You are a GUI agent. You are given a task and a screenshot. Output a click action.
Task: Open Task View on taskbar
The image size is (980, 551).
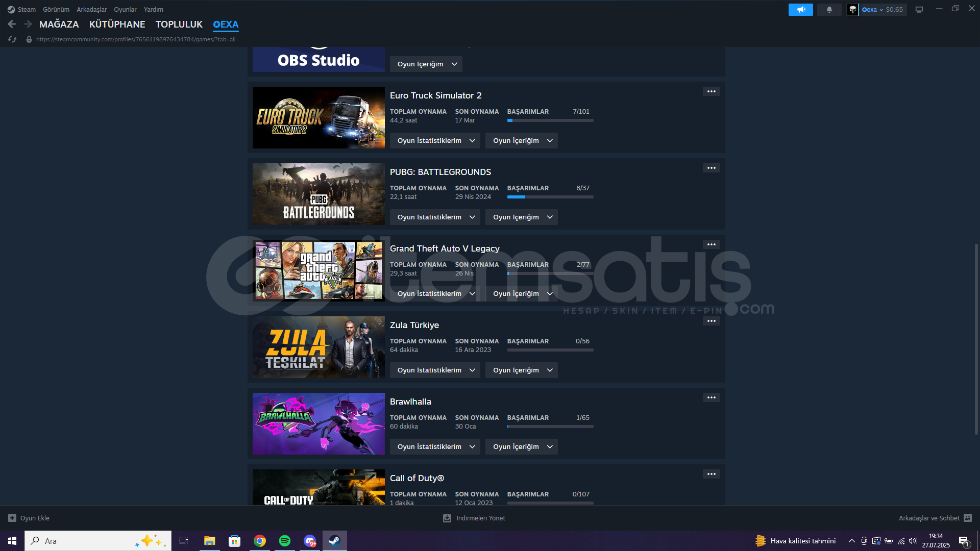tap(184, 541)
